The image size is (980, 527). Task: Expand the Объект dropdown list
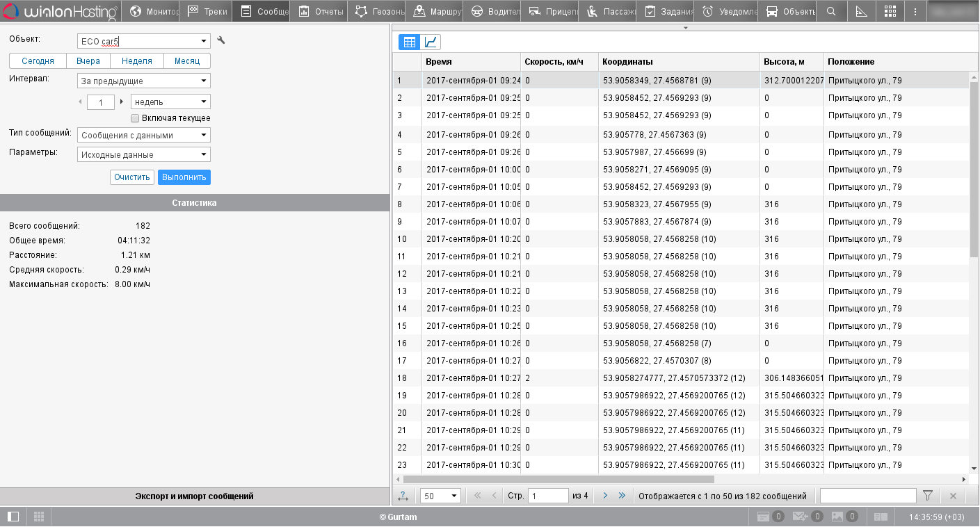pos(204,42)
